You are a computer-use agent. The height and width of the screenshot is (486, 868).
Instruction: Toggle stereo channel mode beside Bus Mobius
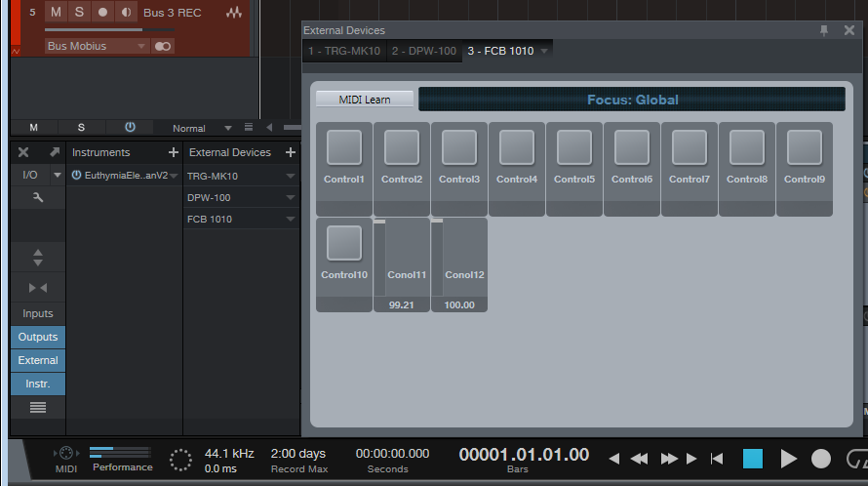click(163, 46)
